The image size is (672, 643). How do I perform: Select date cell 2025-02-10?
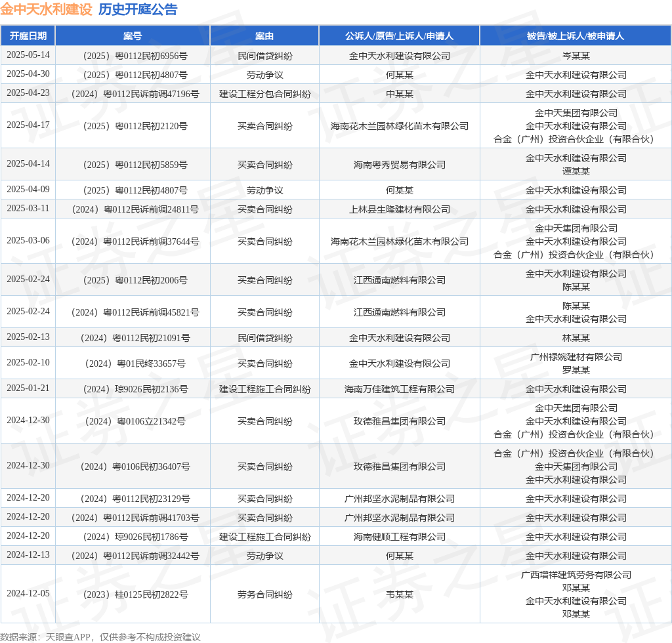point(28,363)
